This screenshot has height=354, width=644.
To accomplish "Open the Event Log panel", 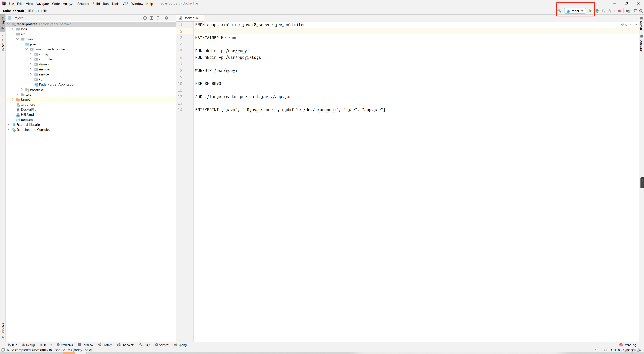I will pyautogui.click(x=628, y=345).
